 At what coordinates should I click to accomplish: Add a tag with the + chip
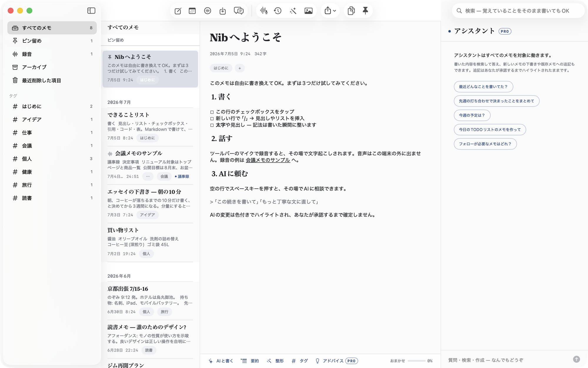click(x=240, y=68)
